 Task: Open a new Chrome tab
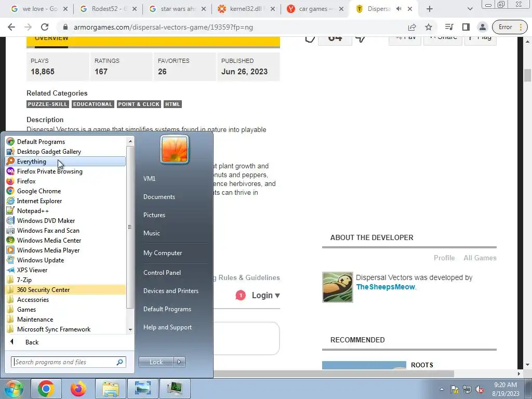(430, 9)
